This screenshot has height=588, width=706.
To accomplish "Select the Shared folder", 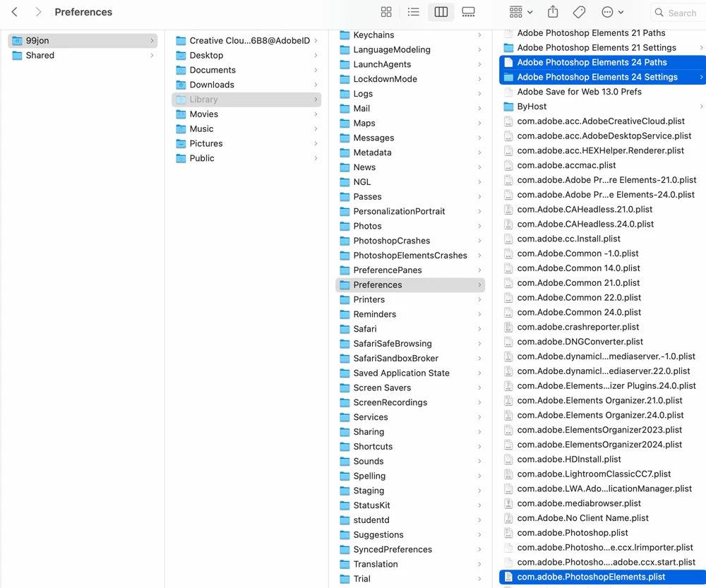I will [83, 55].
